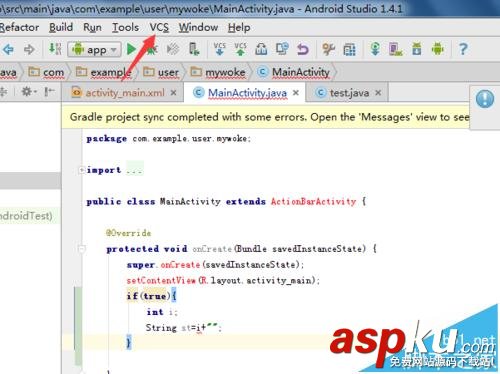500x374 pixels.
Task: Click Compare with the Same Repository Version icon
Action: pos(282,49)
